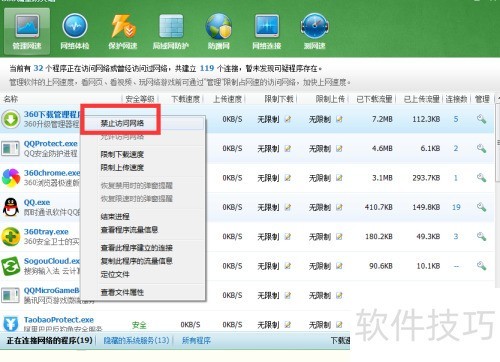Choose 查看文件属性 from context menu
500x362 pixels.
click(122, 292)
